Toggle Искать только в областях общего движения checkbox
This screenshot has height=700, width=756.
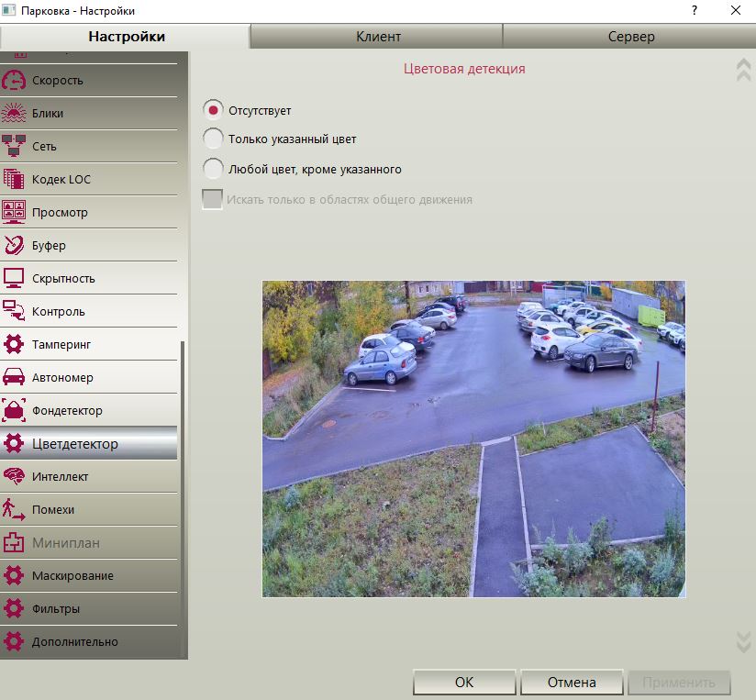tap(212, 199)
